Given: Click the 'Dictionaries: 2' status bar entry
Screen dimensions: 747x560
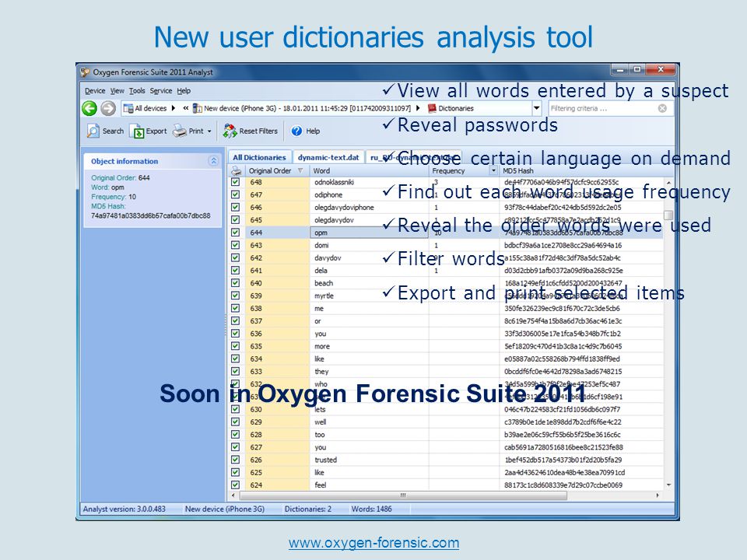Looking at the screenshot, I should (x=308, y=509).
